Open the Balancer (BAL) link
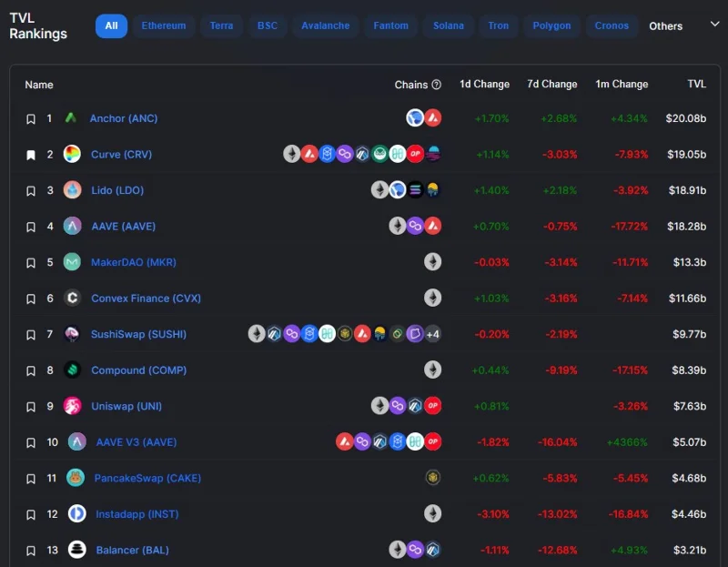This screenshot has width=728, height=567. point(132,551)
